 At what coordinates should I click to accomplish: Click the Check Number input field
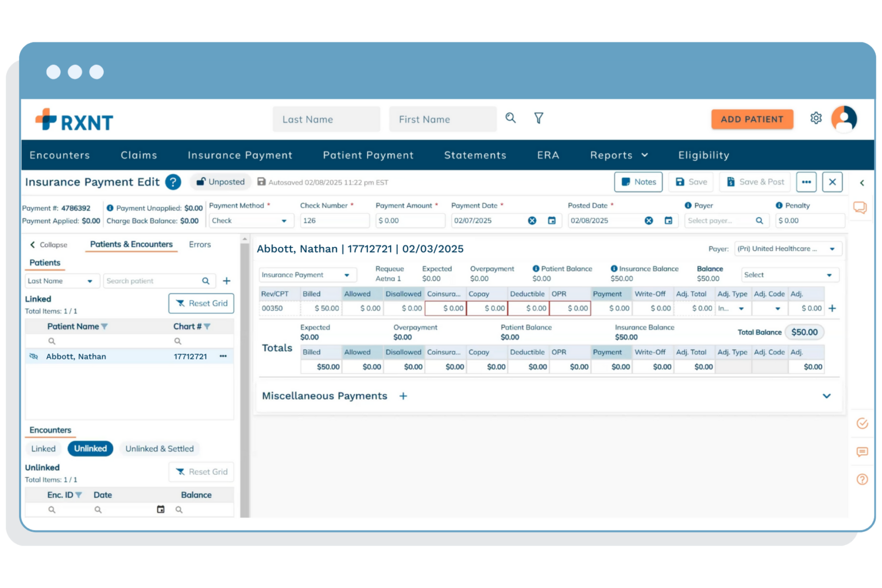point(334,220)
